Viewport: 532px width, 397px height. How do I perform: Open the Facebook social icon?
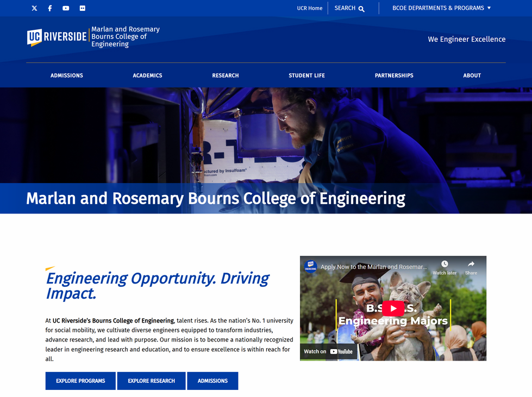(x=50, y=8)
